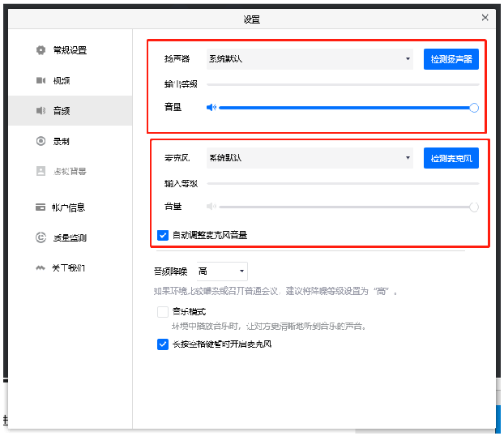Toggle 长按空格键暂时开启麦克风 checkbox
Image resolution: width=504 pixels, height=436 pixels.
[x=163, y=344]
